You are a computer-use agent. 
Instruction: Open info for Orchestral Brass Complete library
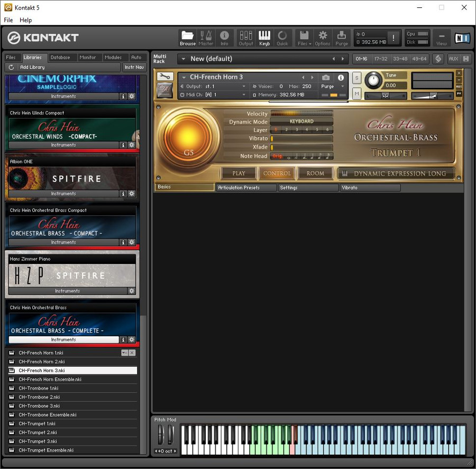coord(123,340)
